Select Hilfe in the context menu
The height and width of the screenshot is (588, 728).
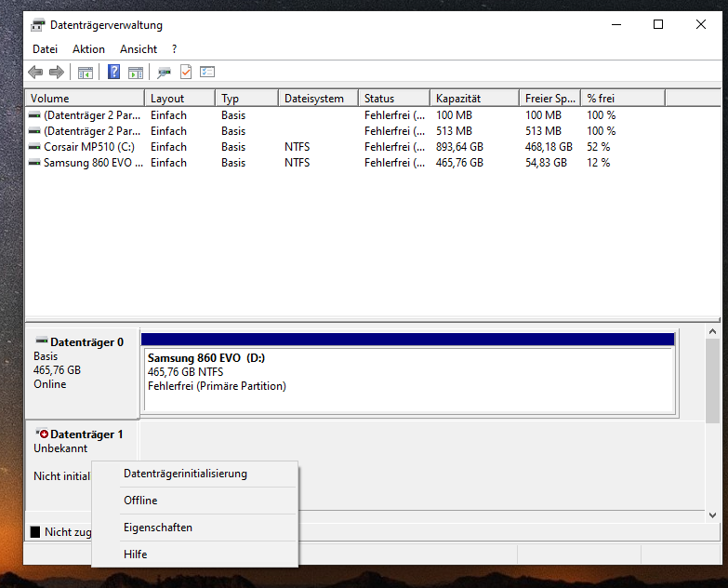195,555
